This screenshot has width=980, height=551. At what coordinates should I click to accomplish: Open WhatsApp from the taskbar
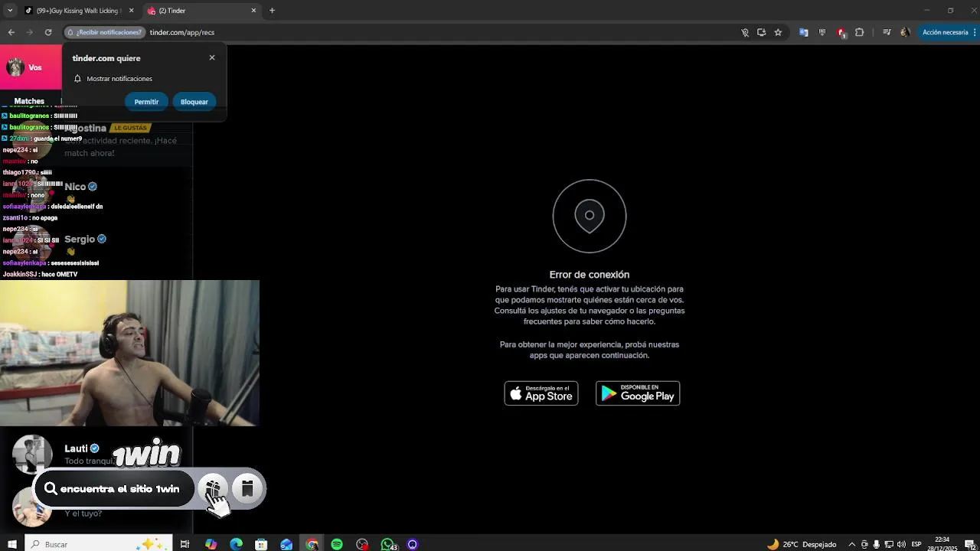tap(388, 544)
